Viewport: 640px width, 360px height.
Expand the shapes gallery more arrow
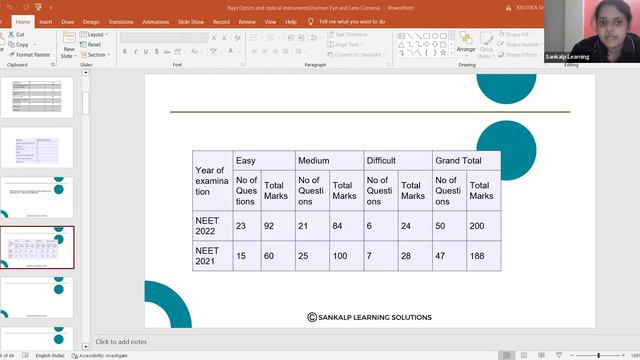tap(451, 53)
